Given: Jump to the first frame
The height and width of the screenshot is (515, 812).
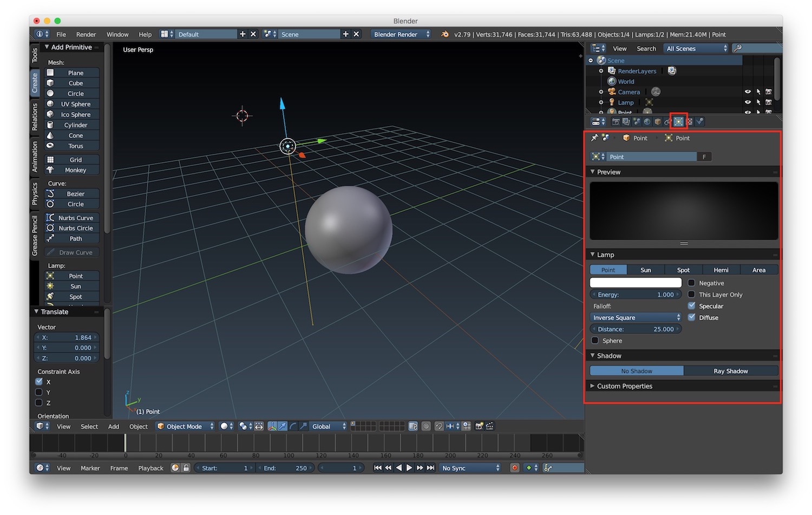Looking at the screenshot, I should [x=378, y=468].
